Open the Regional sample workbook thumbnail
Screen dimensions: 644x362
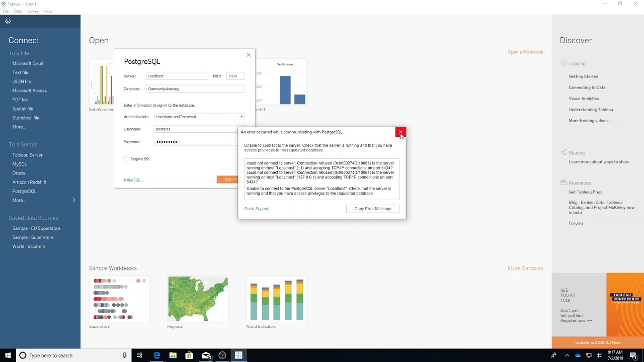click(198, 299)
